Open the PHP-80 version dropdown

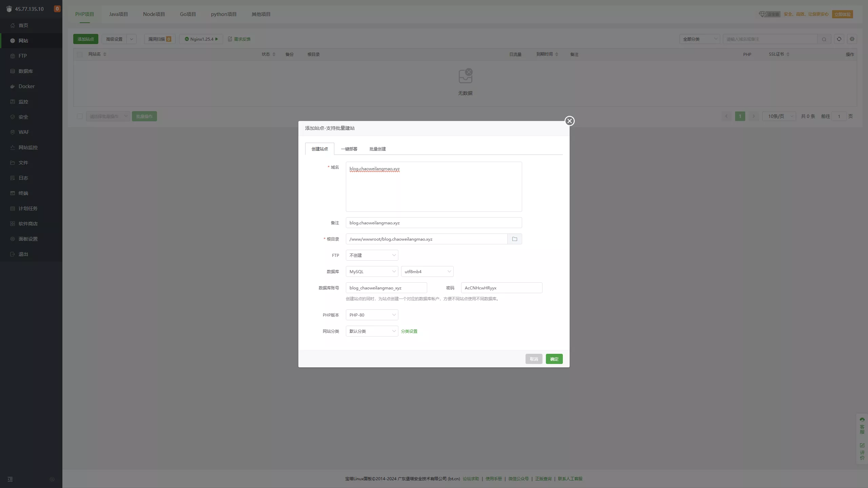click(372, 314)
